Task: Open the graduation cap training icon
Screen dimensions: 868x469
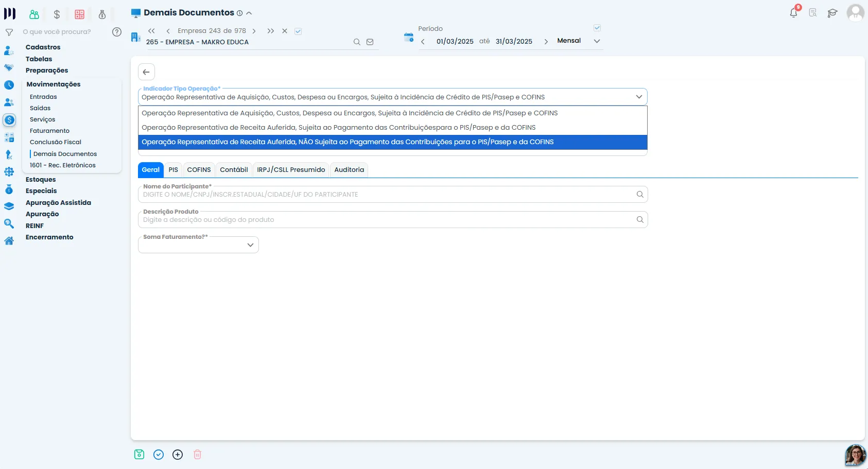Action: tap(832, 13)
